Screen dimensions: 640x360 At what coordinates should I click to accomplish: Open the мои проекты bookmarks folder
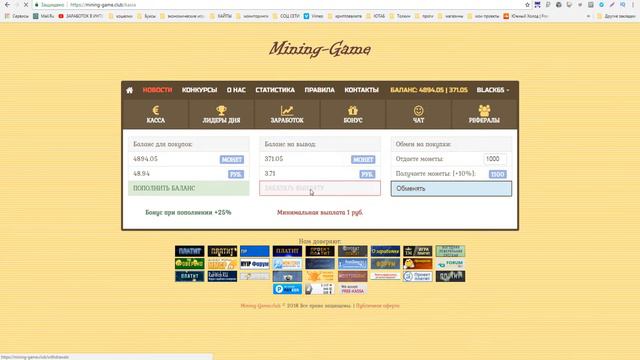484,16
